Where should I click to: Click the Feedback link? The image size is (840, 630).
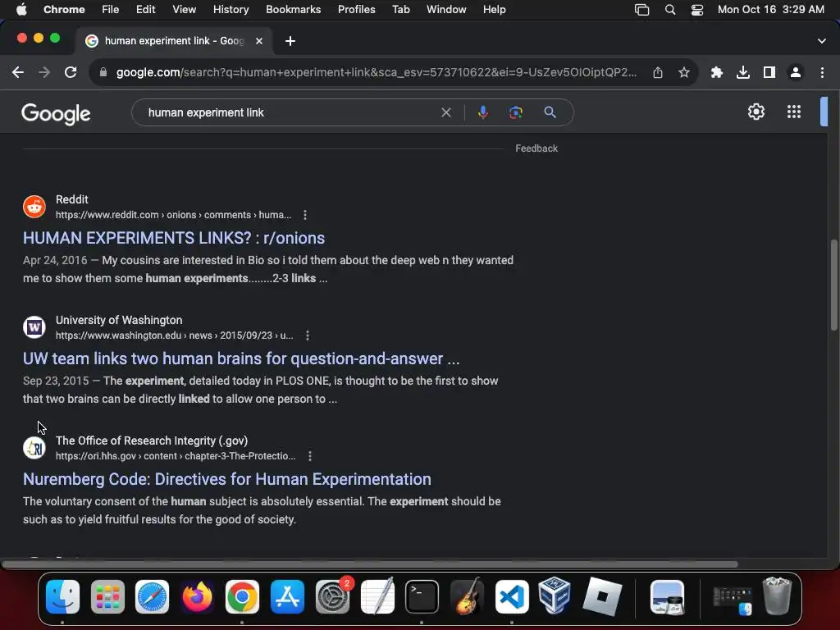(x=536, y=148)
